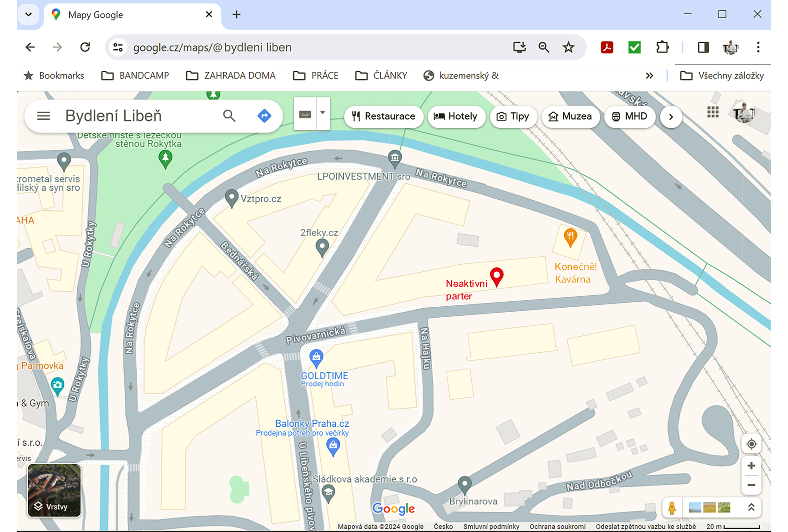
Task: Open the PRÁCE bookmarks folder
Action: click(x=316, y=76)
